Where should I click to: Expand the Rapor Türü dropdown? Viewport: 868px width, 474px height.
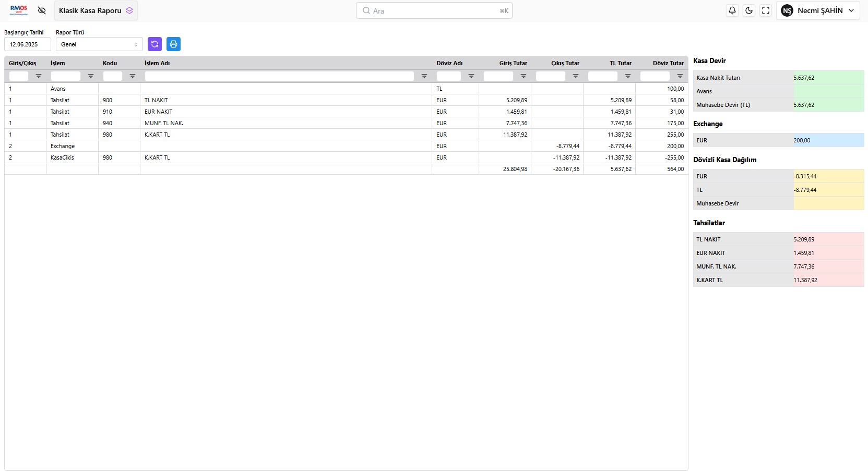(x=99, y=44)
